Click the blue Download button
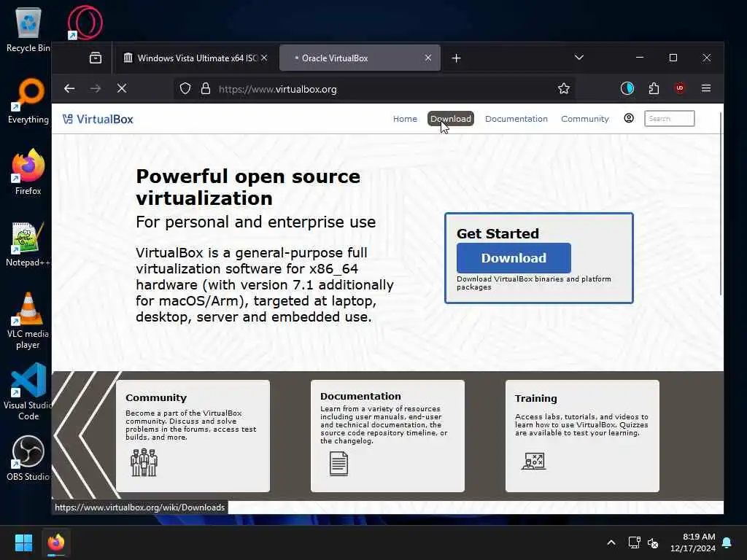The height and width of the screenshot is (560, 747). (x=514, y=257)
